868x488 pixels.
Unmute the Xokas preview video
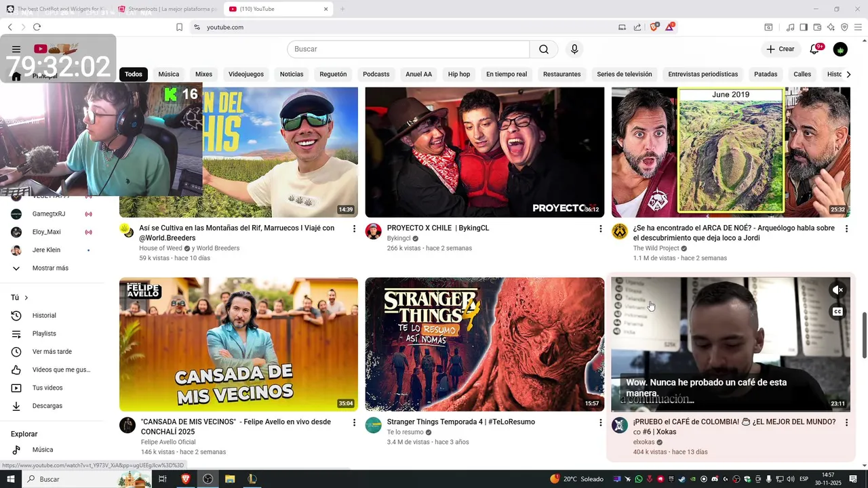837,290
